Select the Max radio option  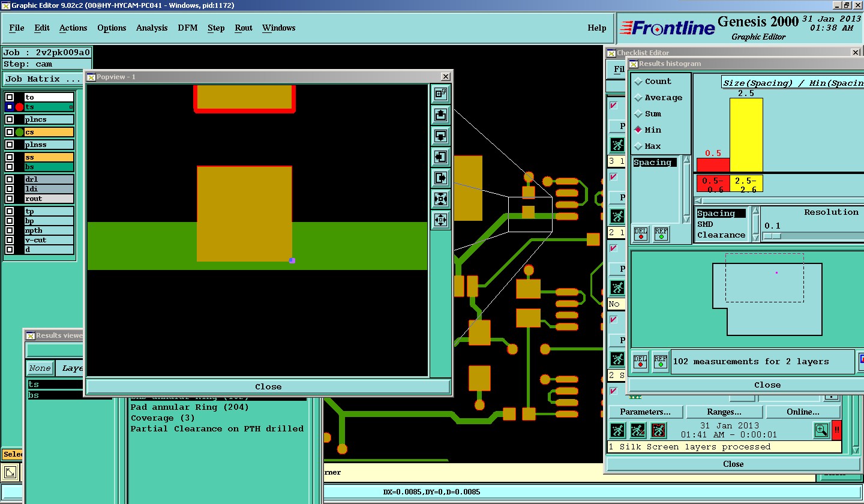point(638,146)
